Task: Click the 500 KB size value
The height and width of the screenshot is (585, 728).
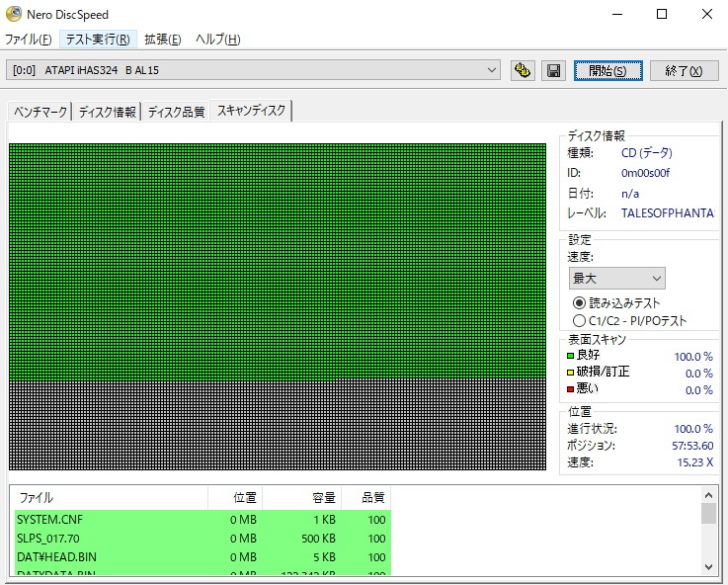Action: [318, 539]
